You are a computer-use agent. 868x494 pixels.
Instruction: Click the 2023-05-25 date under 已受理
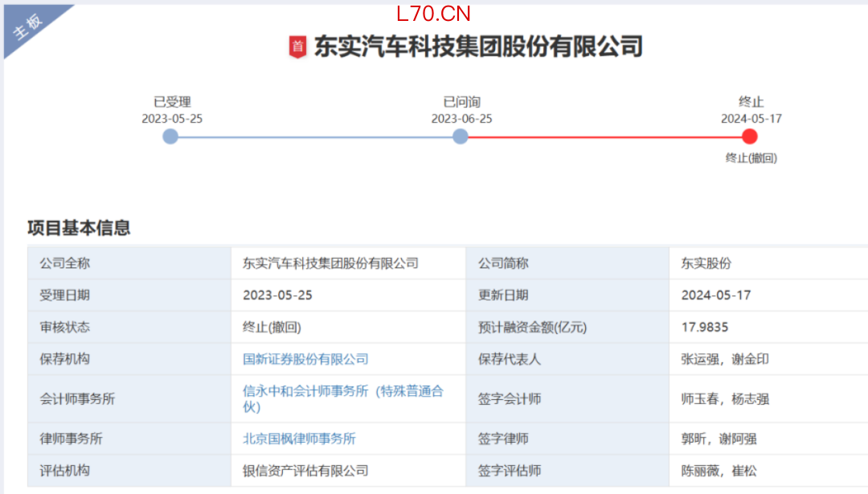(172, 119)
